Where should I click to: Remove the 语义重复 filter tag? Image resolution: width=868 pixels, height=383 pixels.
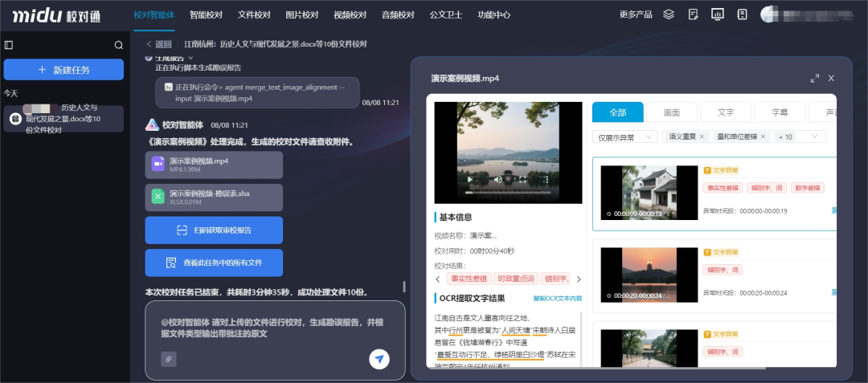(x=702, y=136)
